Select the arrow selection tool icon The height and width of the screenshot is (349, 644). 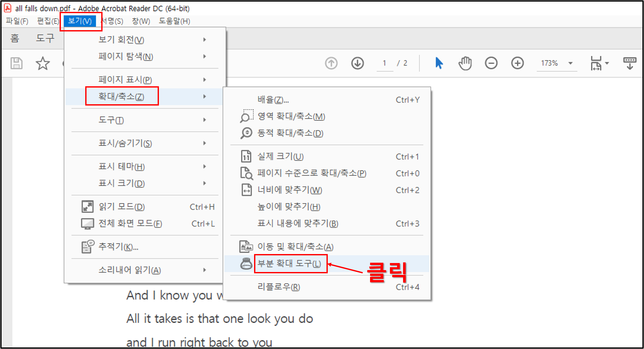tap(439, 63)
